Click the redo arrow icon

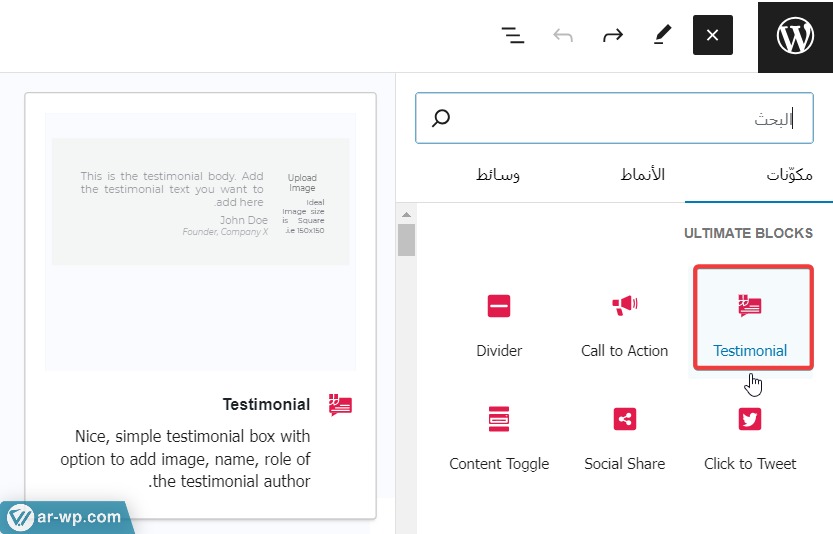(x=612, y=36)
